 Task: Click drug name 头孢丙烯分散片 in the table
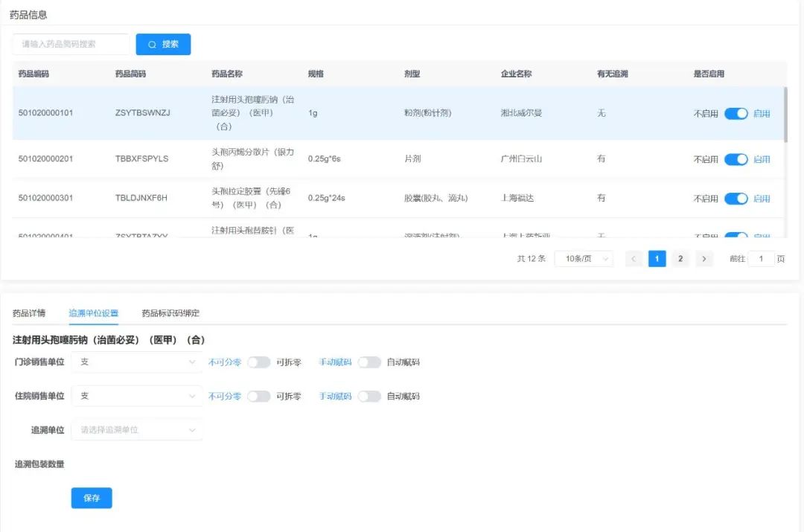coord(253,159)
